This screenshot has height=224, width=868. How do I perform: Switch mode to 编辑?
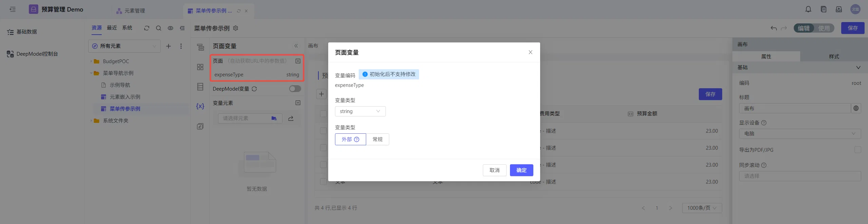[804, 28]
